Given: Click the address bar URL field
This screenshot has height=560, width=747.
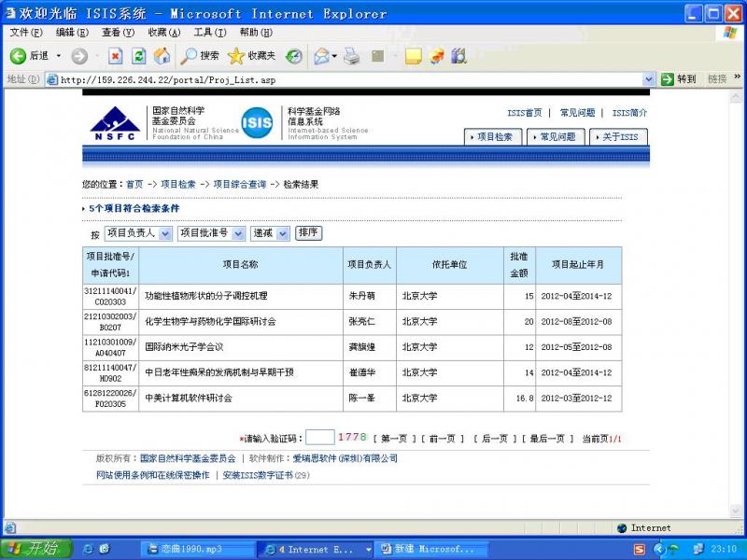Looking at the screenshot, I should (x=350, y=79).
